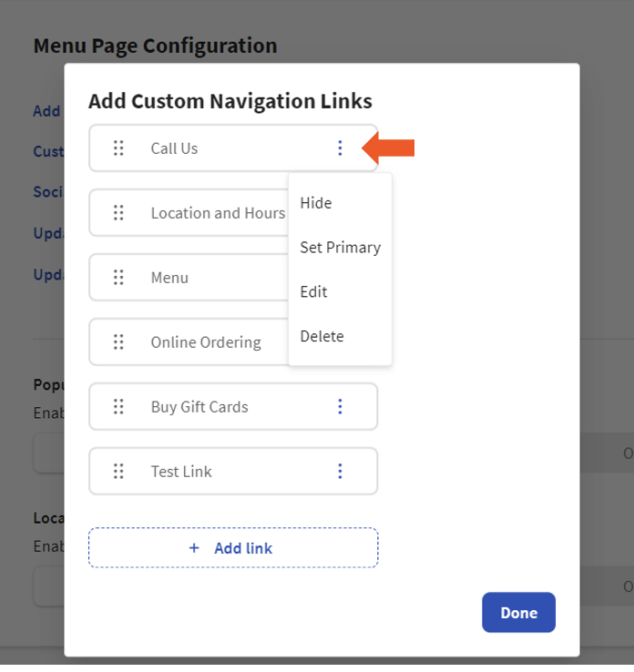Viewport: 634px width, 672px height.
Task: Click drag handle beside Test Link
Action: tap(118, 472)
